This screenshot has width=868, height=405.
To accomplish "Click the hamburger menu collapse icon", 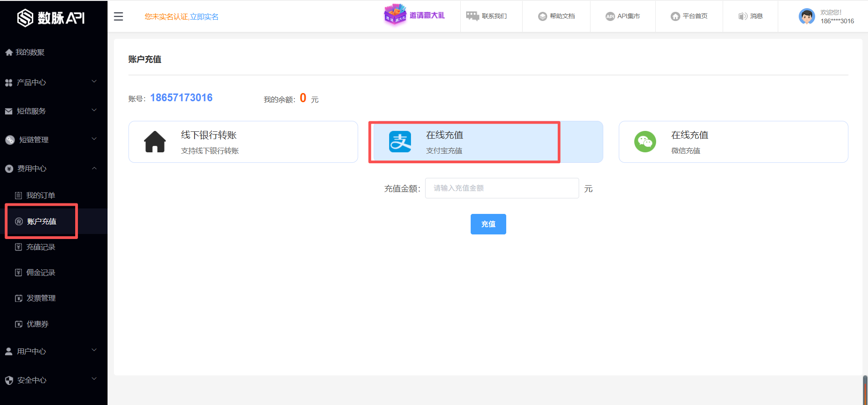I will tap(118, 16).
